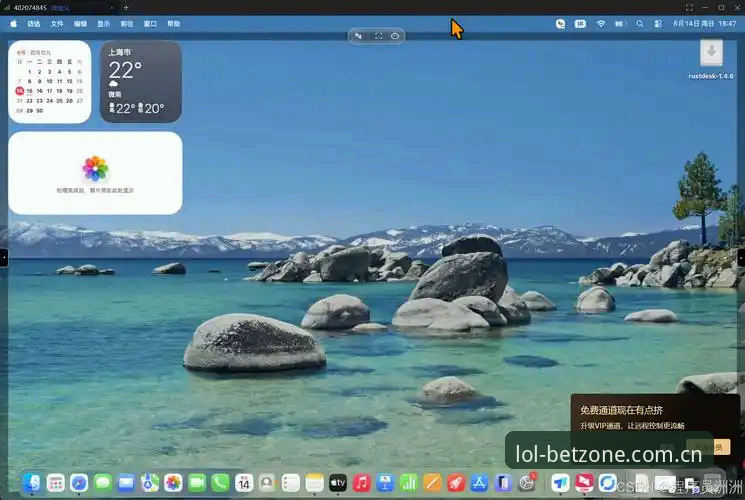The height and width of the screenshot is (500, 745).
Task: Open iPhone Mirroring from the Dock
Action: [503, 483]
